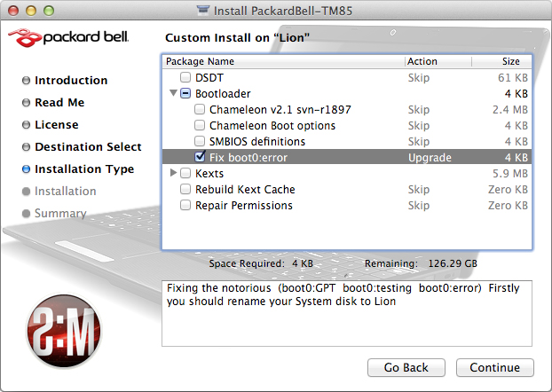Click the Upgrade action for Fix boot0:error
Viewport: 552px width, 392px height.
coord(430,157)
